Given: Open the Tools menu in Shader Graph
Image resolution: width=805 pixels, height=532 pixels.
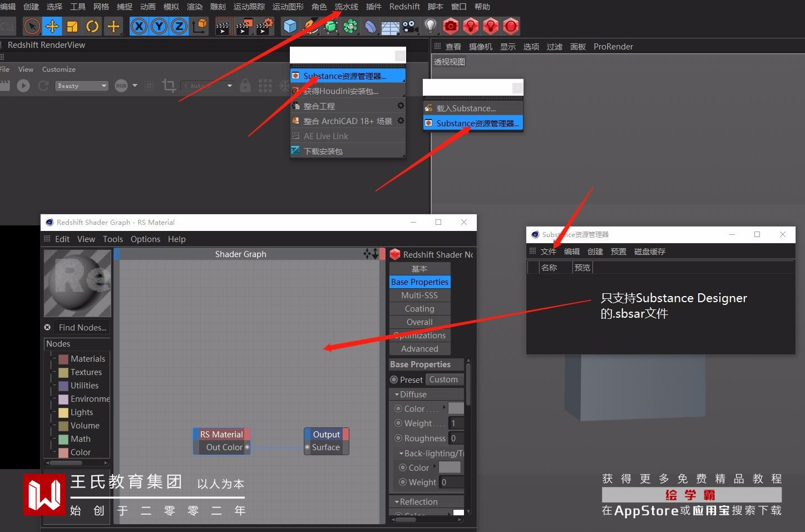Looking at the screenshot, I should coord(113,239).
